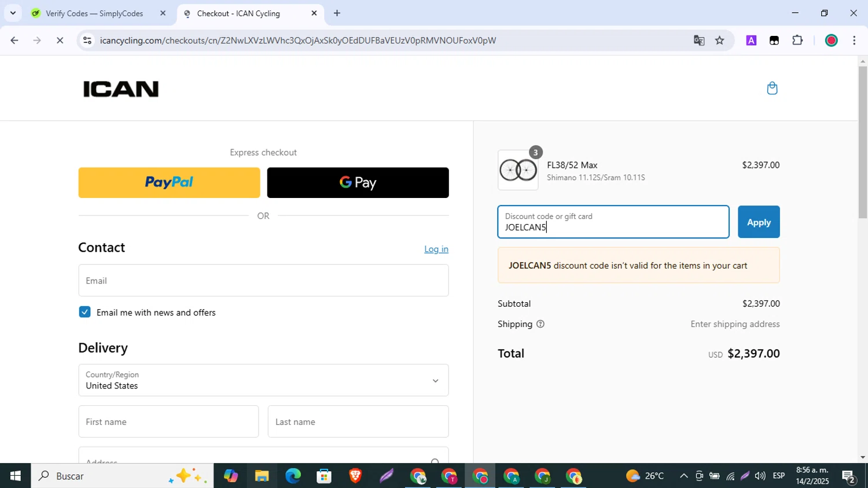Open volume control in system tray
The width and height of the screenshot is (868, 488).
pyautogui.click(x=760, y=476)
